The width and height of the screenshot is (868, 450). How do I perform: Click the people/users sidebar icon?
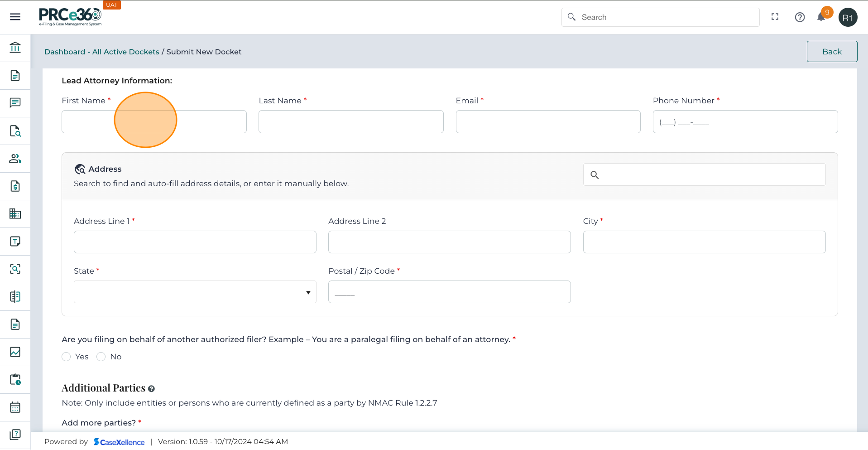pos(15,159)
